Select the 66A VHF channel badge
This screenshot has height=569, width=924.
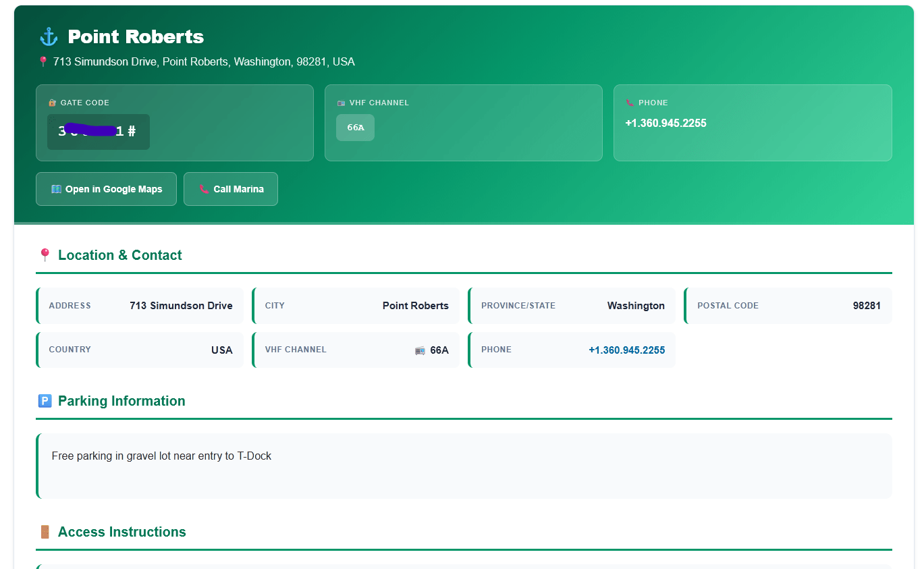pos(355,128)
